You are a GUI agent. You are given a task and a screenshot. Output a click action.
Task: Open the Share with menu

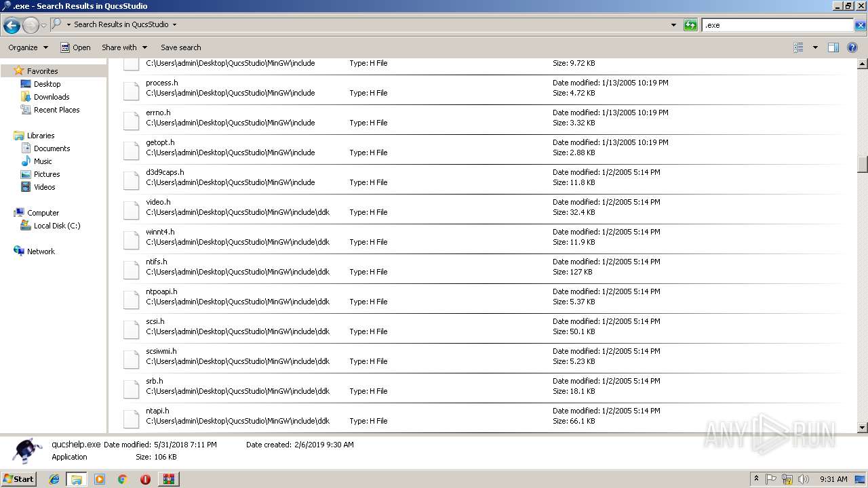124,47
